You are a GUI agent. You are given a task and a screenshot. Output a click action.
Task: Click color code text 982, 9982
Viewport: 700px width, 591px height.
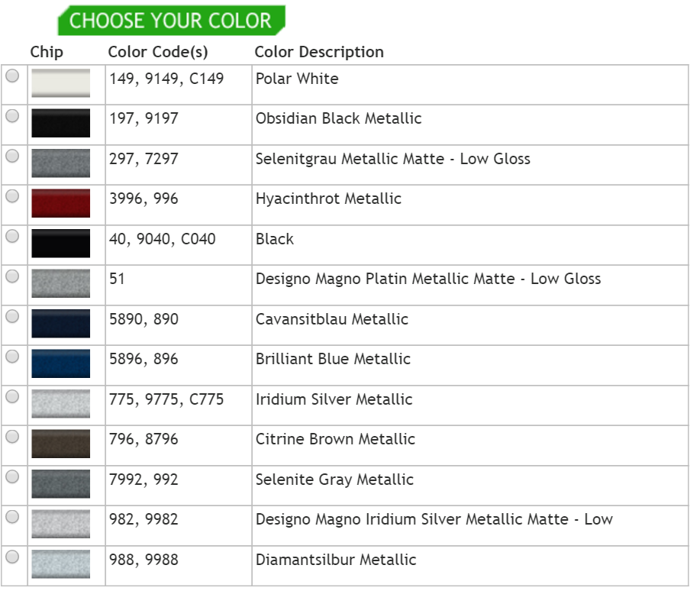[x=144, y=520]
